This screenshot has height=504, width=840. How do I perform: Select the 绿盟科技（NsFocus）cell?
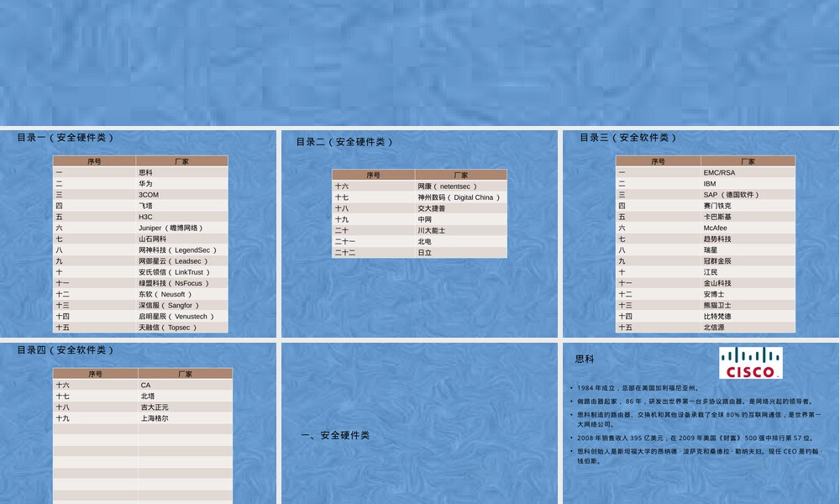[181, 283]
